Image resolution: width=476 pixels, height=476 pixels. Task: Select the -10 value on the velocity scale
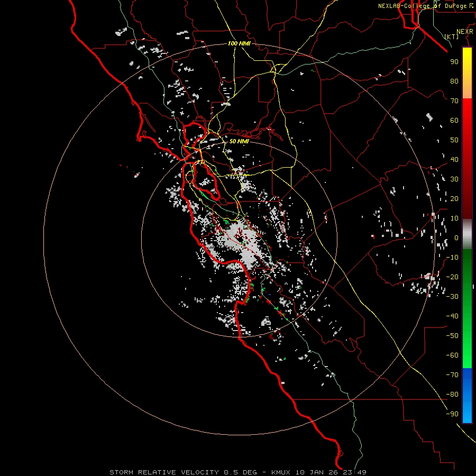click(x=452, y=258)
